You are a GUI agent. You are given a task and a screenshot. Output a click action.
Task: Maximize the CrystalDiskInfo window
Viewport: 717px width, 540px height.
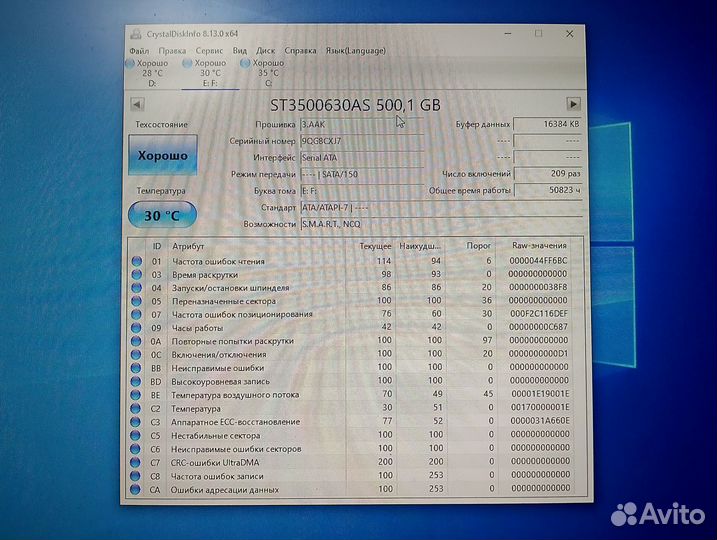coord(539,34)
